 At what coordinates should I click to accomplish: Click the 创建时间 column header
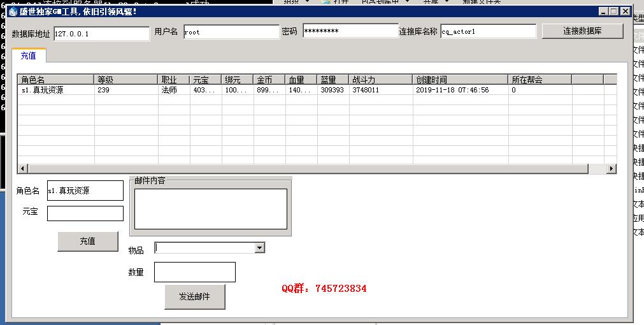pyautogui.click(x=460, y=80)
